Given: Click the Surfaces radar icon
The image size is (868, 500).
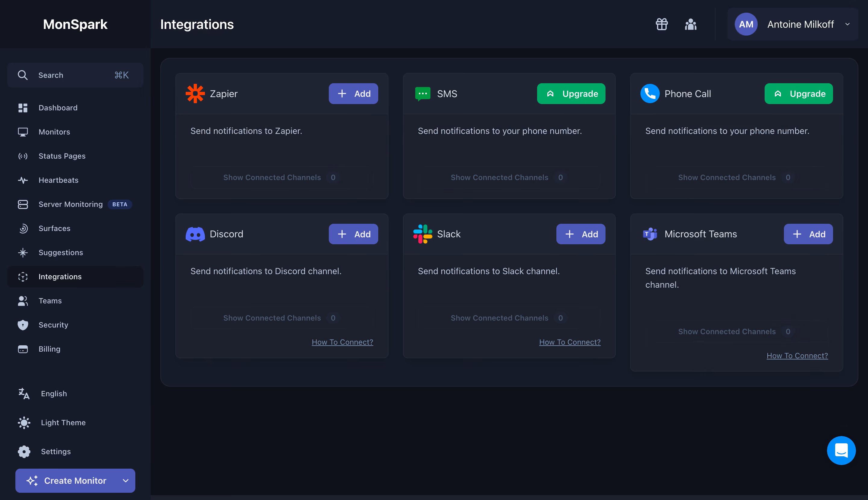Looking at the screenshot, I should coord(23,228).
